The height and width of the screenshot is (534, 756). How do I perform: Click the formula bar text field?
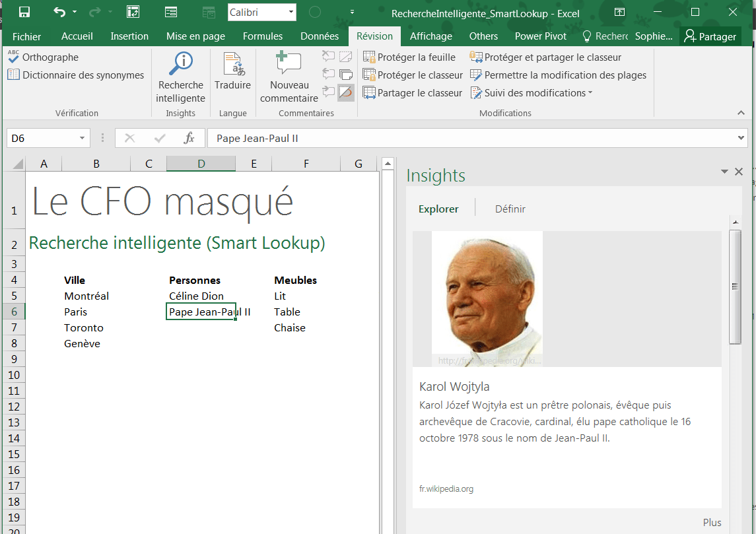pyautogui.click(x=472, y=138)
